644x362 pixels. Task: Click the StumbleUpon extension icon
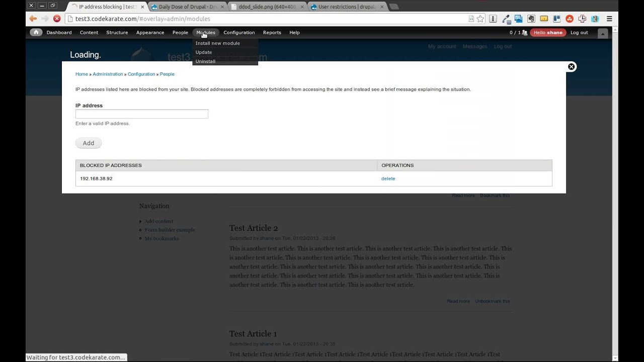[570, 19]
